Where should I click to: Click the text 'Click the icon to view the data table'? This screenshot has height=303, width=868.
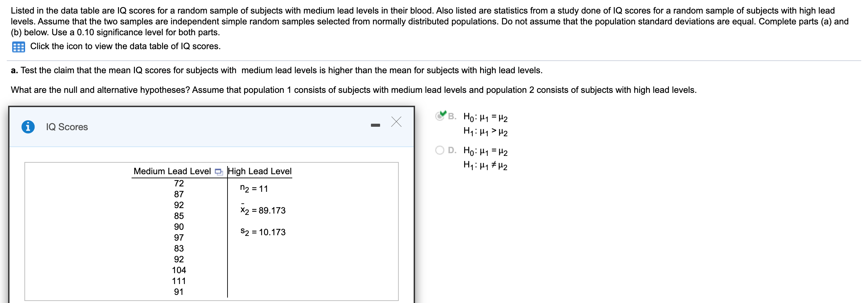click(x=125, y=46)
